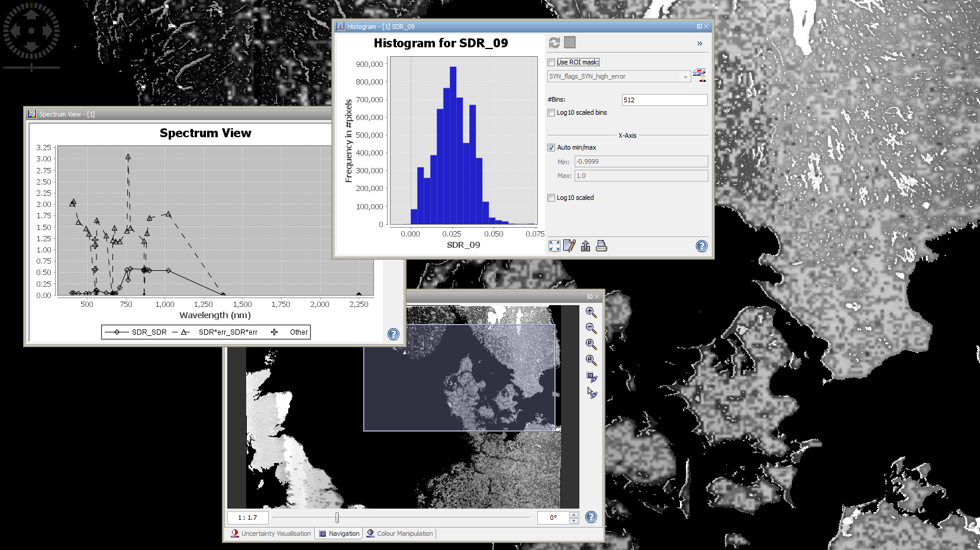Click the navigation zoom slider handle
This screenshot has width=980, height=550.
(x=337, y=517)
